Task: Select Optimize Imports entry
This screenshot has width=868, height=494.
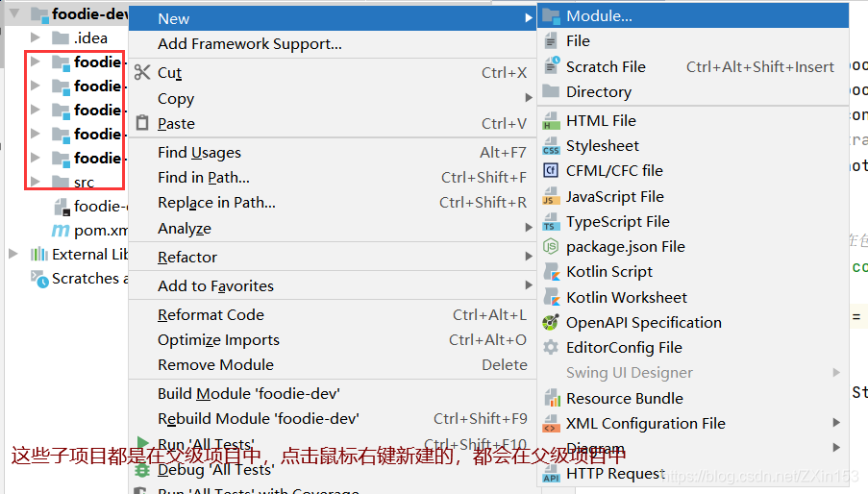Action: click(x=333, y=339)
